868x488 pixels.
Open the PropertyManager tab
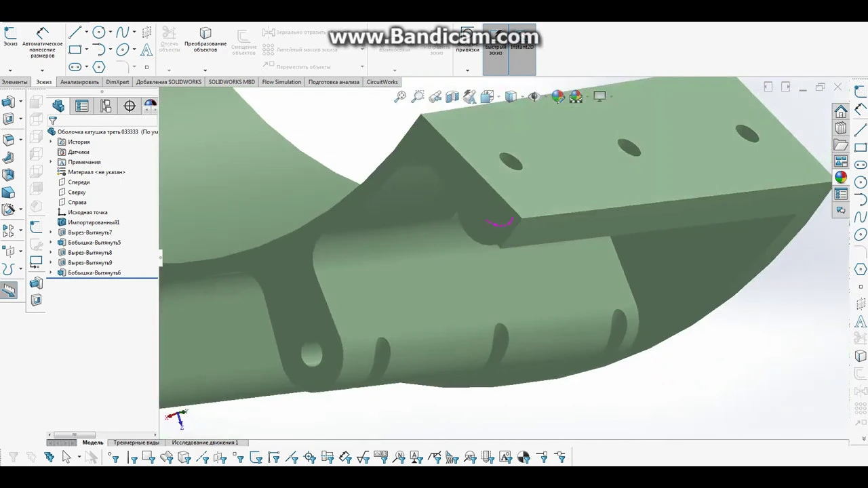tap(82, 106)
